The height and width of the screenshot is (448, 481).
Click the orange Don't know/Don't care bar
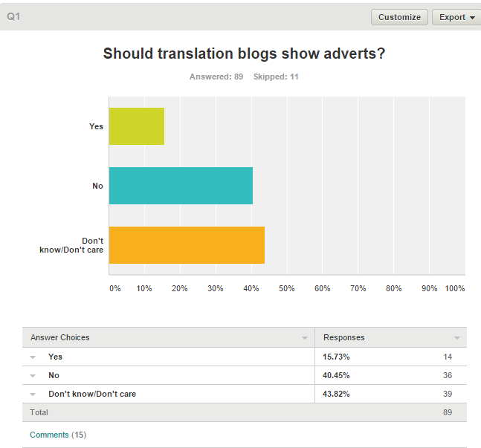[187, 245]
